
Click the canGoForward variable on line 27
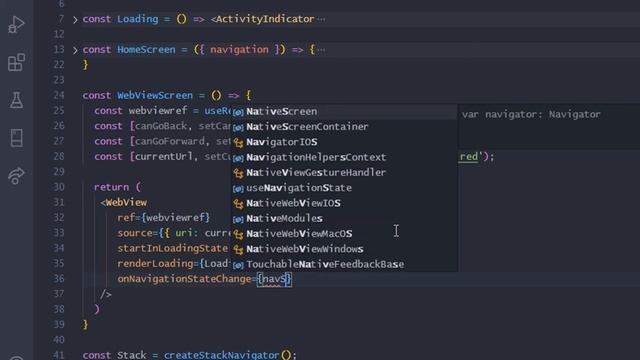[169, 141]
